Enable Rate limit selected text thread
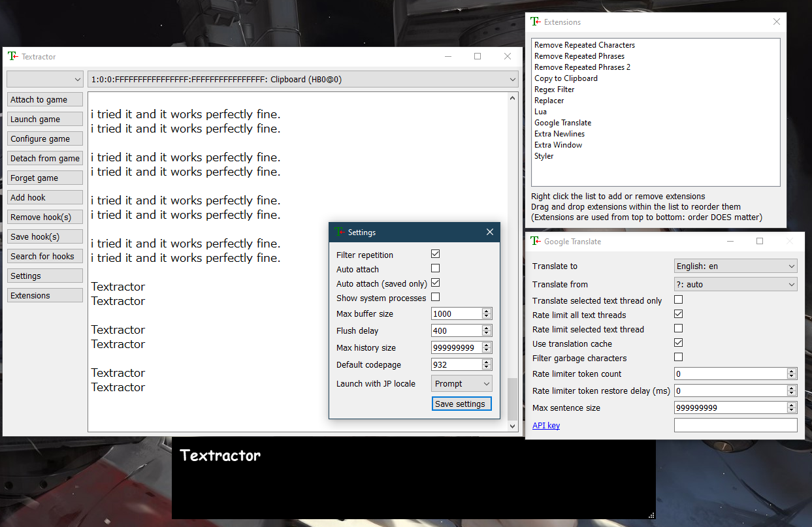This screenshot has height=527, width=812. (679, 328)
